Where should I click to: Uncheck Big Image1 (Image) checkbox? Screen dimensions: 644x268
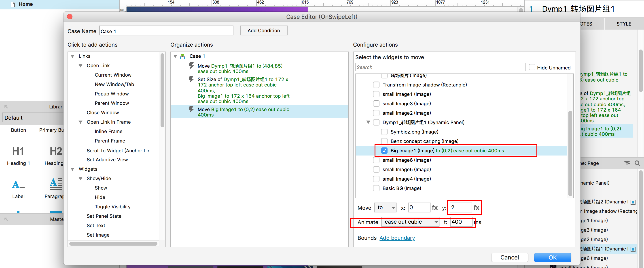click(x=384, y=151)
